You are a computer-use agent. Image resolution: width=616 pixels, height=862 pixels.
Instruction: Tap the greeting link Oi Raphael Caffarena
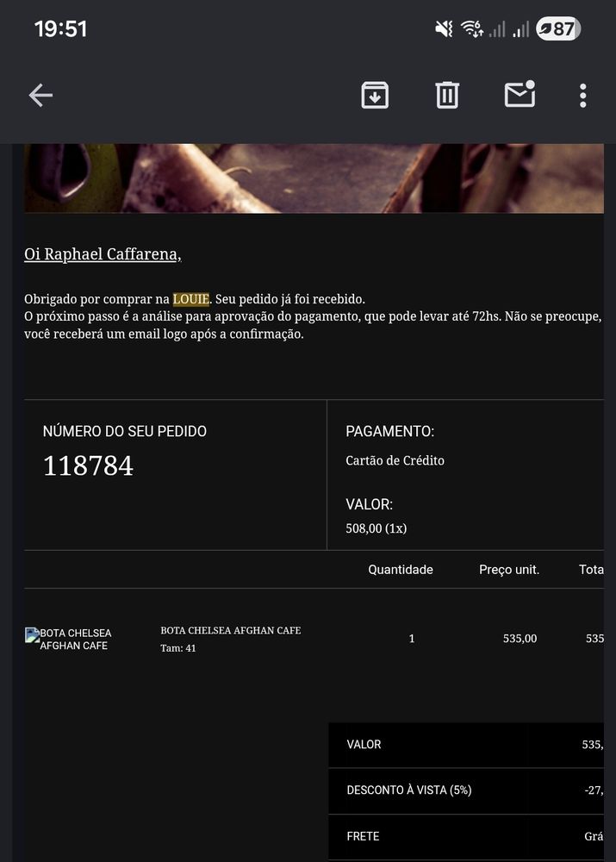103,254
